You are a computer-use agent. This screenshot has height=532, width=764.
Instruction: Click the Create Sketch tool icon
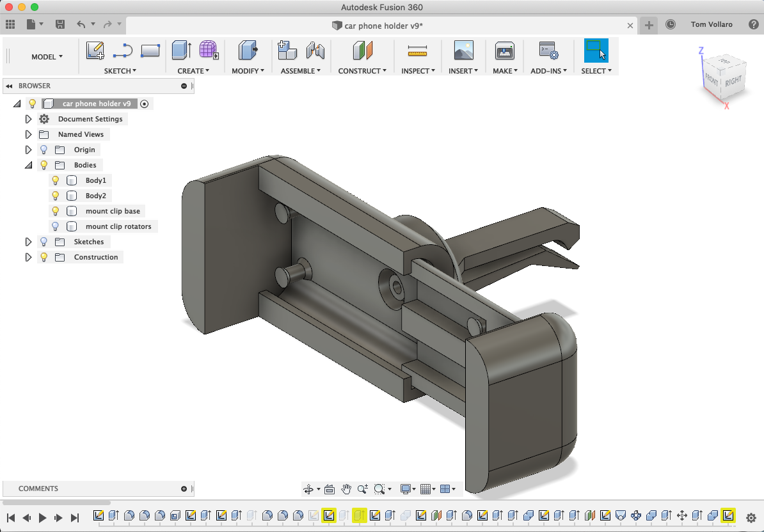coord(95,50)
